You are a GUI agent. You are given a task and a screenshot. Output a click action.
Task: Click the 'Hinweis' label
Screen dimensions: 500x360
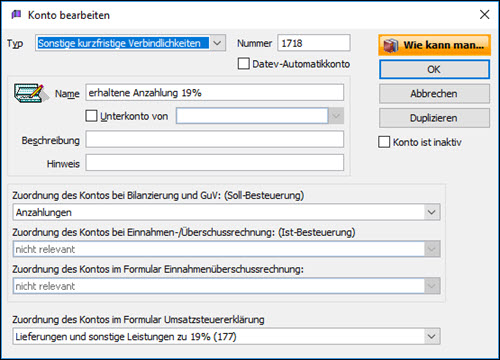63,164
